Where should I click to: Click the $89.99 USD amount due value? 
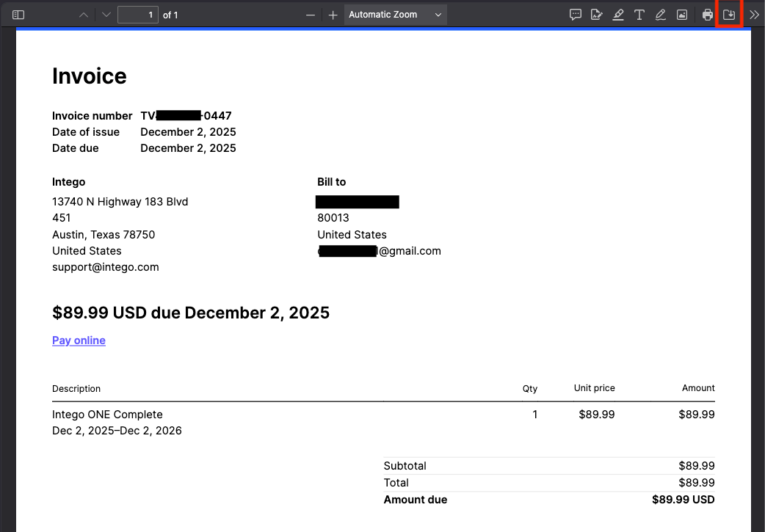[684, 500]
